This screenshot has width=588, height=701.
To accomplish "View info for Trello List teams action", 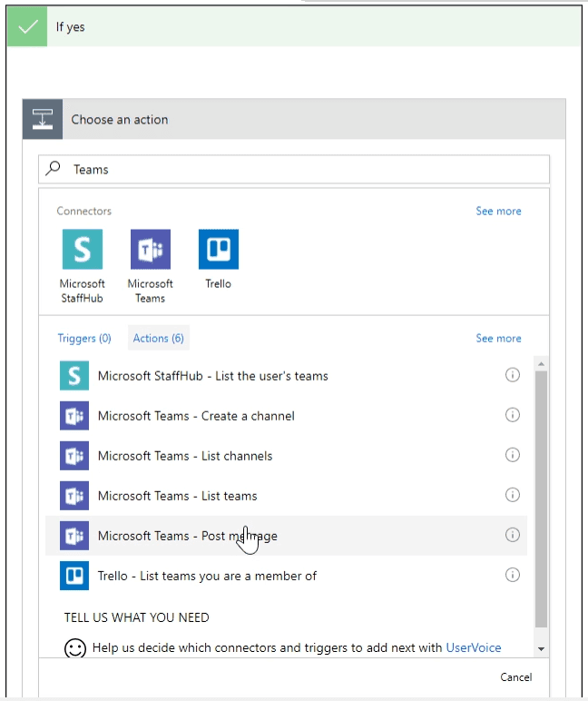I will tap(512, 575).
